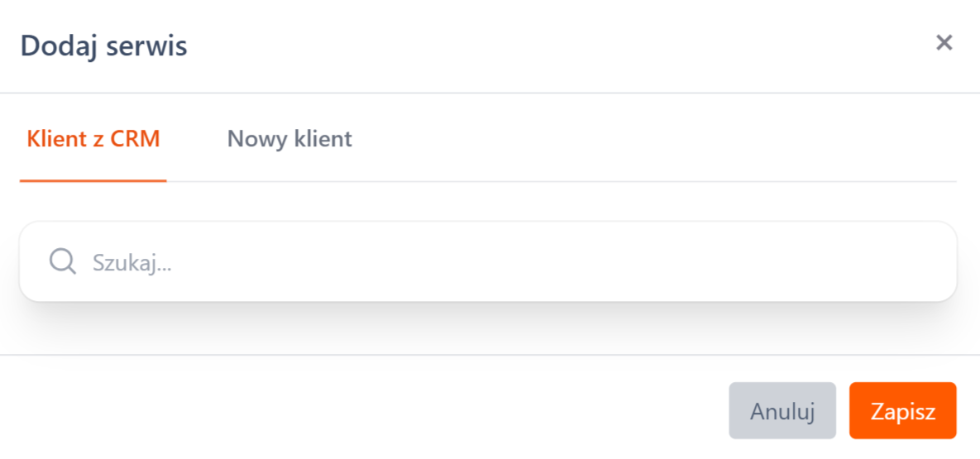Click the X in the dialog header
This screenshot has height=459, width=980.
[x=944, y=43]
